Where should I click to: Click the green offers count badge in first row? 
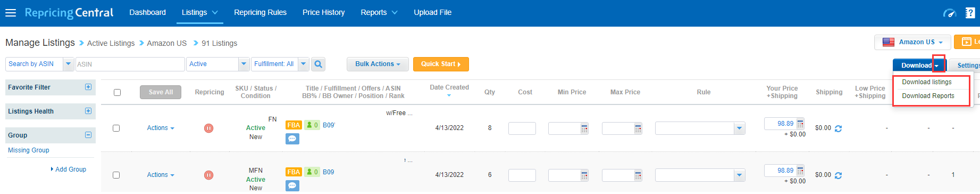312,125
